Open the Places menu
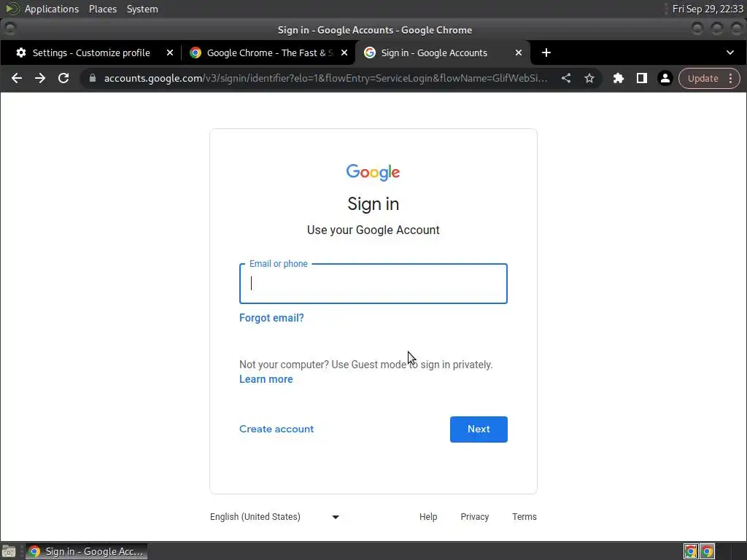Image resolution: width=747 pixels, height=560 pixels. (x=102, y=9)
